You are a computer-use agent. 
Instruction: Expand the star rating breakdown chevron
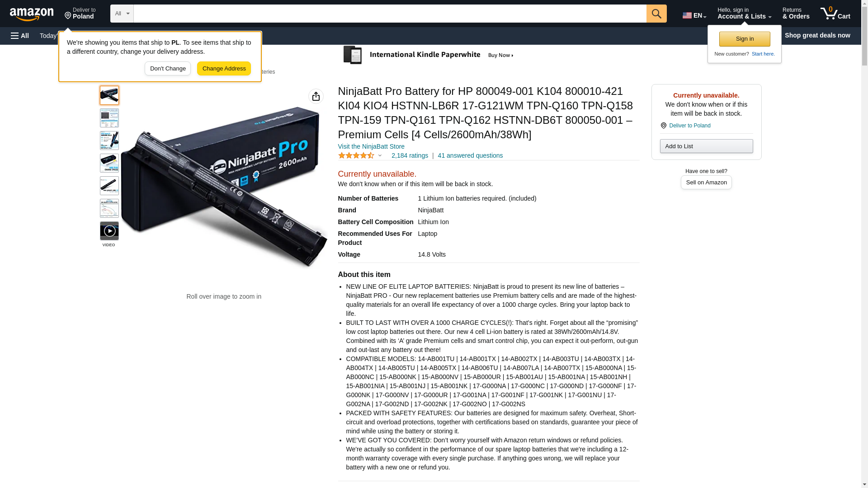point(380,155)
